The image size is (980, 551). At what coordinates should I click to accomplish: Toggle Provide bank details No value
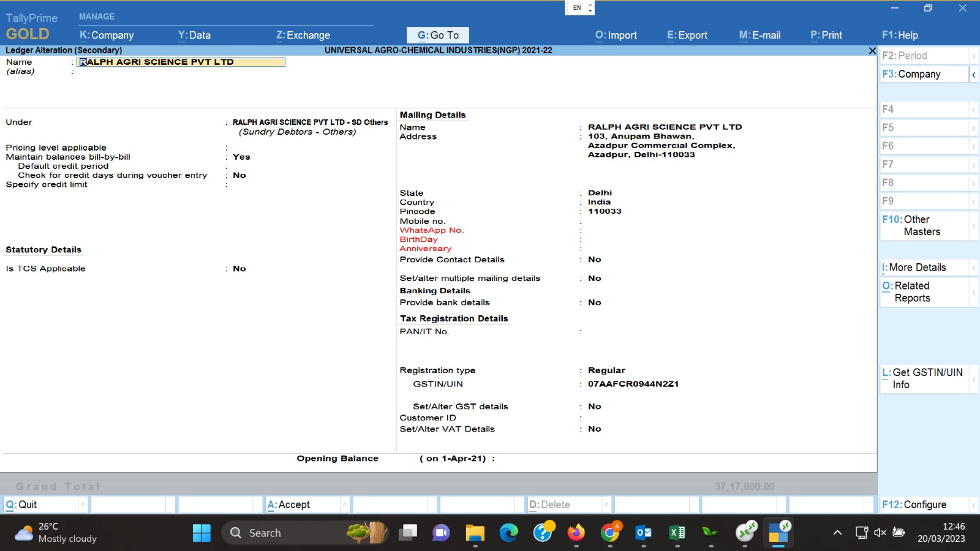(x=594, y=302)
